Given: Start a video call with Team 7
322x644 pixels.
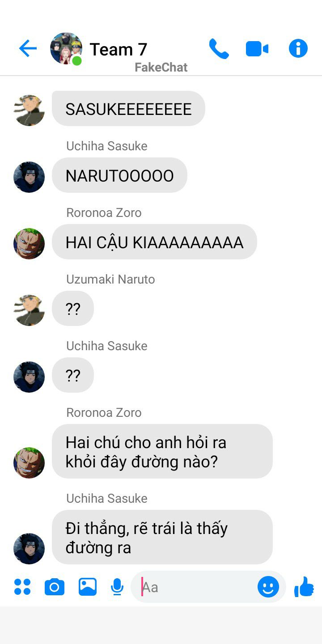Looking at the screenshot, I should click(257, 48).
